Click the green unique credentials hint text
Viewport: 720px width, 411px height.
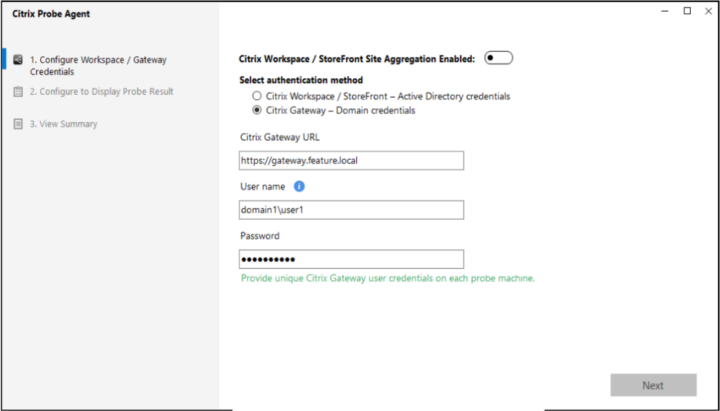coord(387,278)
